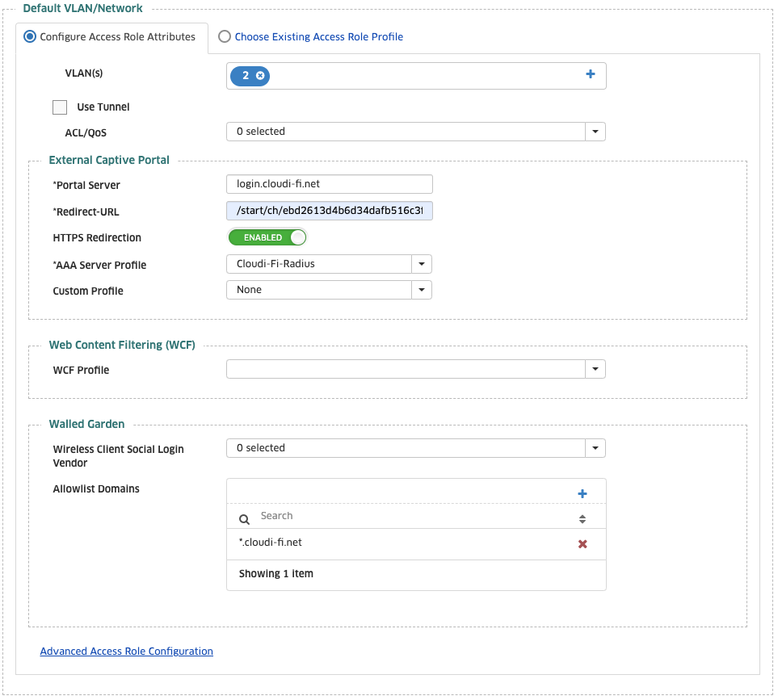The height and width of the screenshot is (700, 778).
Task: Select the Configure Access Role Attributes radio button
Action: 29,36
